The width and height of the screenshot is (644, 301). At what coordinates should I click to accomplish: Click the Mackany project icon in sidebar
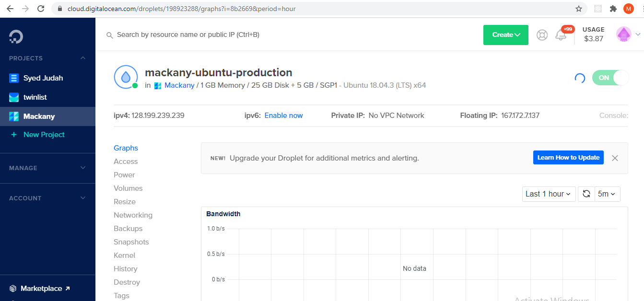(14, 116)
